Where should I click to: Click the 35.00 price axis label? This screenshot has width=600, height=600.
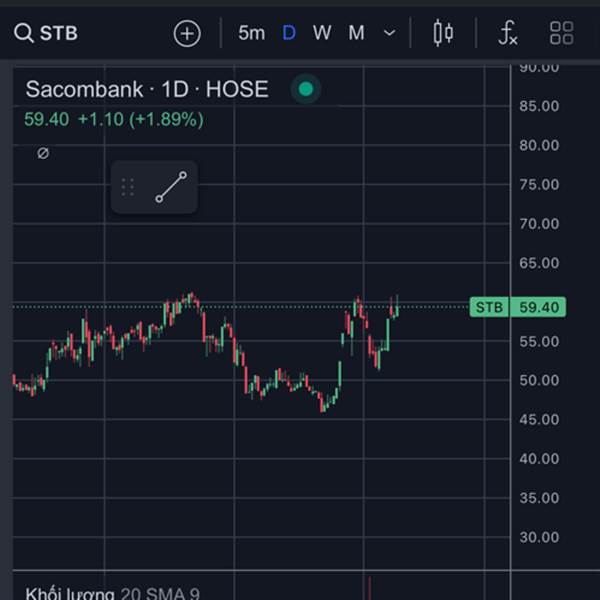coord(539,498)
